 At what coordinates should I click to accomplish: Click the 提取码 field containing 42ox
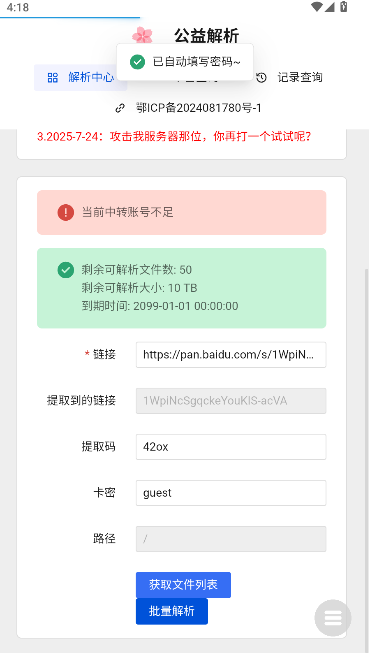click(x=231, y=447)
